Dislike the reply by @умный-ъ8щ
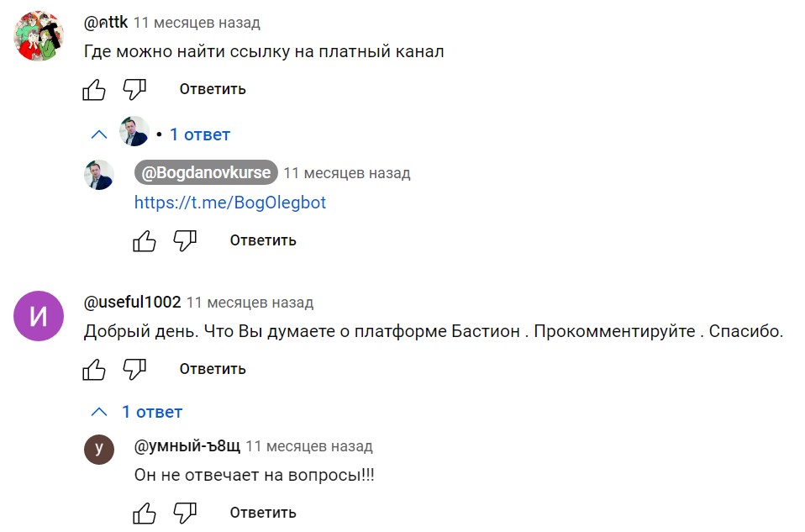Screen dimensions: 805x532 pyautogui.click(x=185, y=513)
